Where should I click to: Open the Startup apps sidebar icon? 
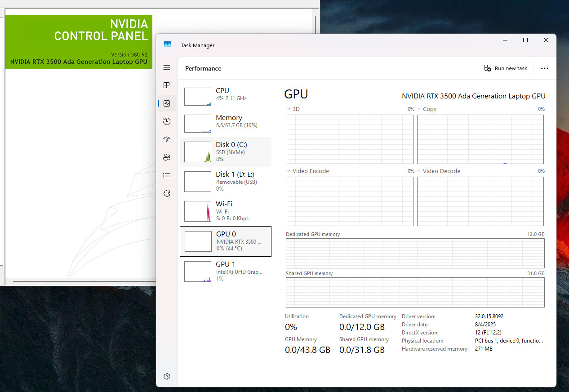click(167, 139)
